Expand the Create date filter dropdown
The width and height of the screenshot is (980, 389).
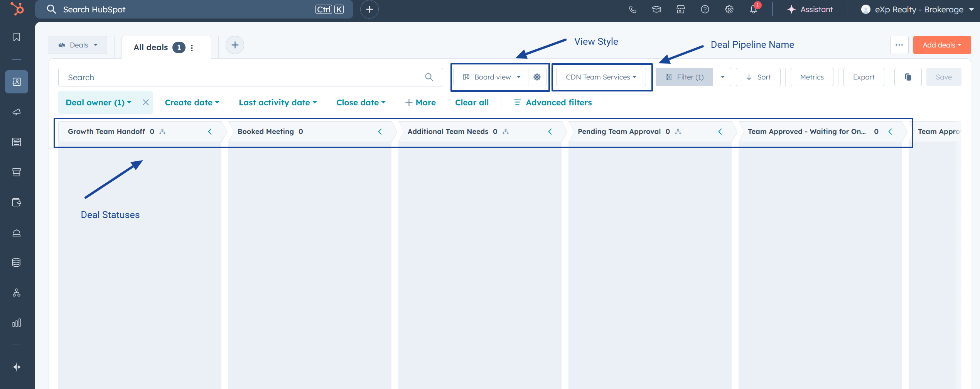(x=192, y=103)
